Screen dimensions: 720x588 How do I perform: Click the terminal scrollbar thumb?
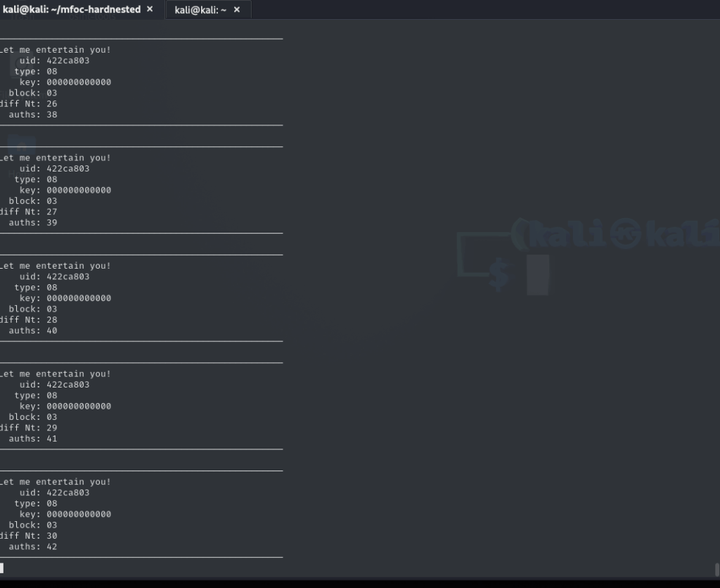coord(716,569)
